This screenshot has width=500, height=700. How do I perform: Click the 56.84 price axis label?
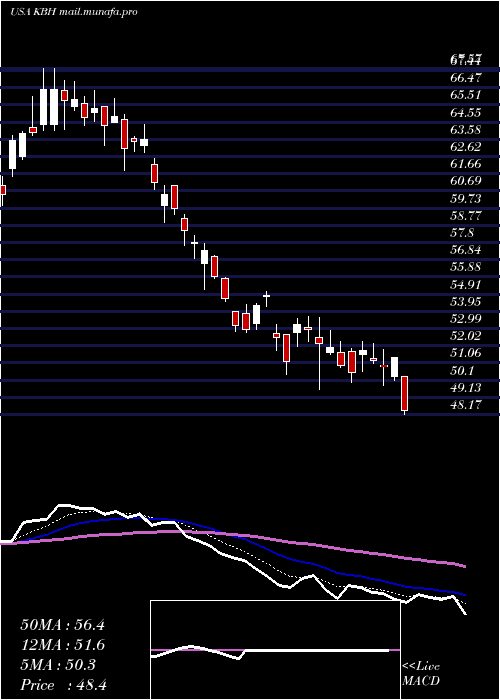coord(465,250)
